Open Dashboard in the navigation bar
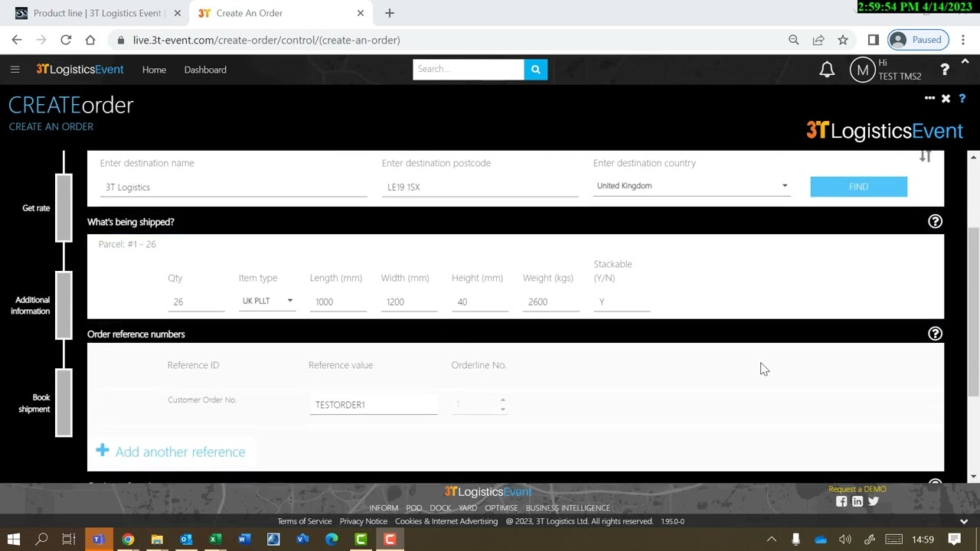Screen dimensions: 980x551 [205, 70]
